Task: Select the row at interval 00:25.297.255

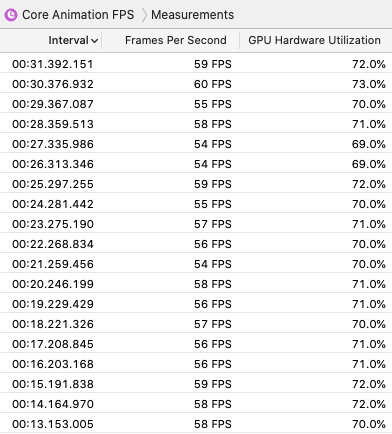Action: 196,184
